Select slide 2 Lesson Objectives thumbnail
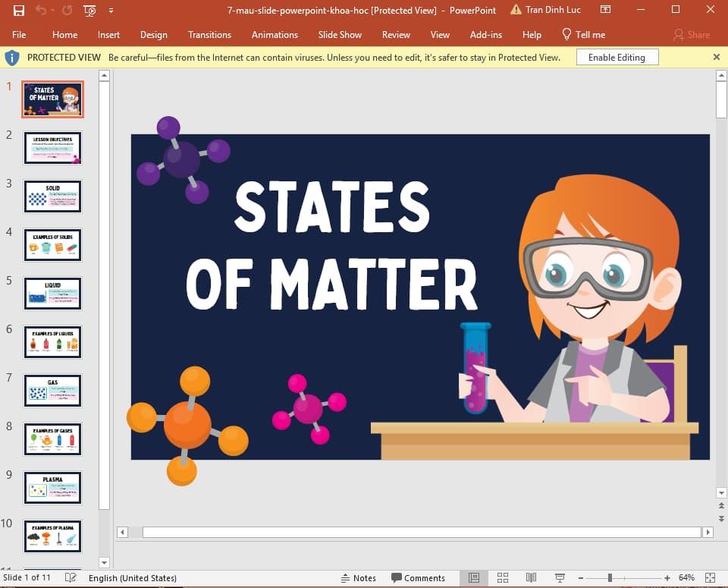The height and width of the screenshot is (588, 728). (x=53, y=148)
